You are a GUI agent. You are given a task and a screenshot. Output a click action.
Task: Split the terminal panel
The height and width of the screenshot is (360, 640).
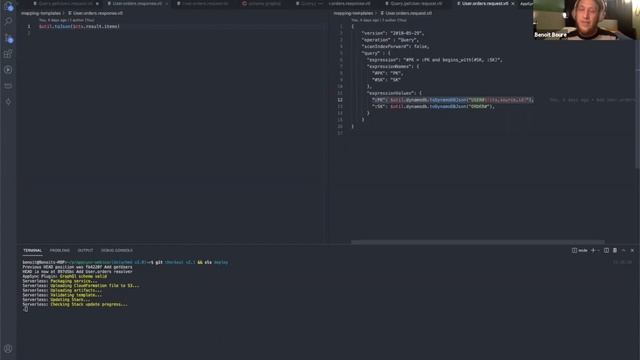(607, 250)
